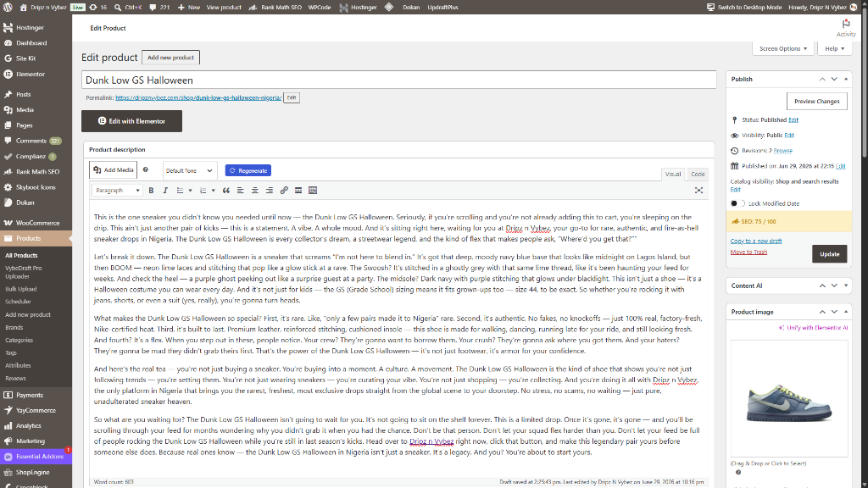Open UpdraftPlus in admin bar

pos(442,7)
